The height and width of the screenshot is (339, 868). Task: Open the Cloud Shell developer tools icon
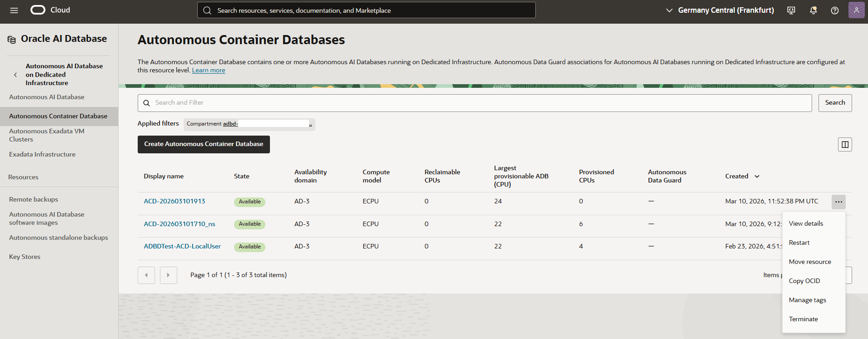(x=791, y=10)
